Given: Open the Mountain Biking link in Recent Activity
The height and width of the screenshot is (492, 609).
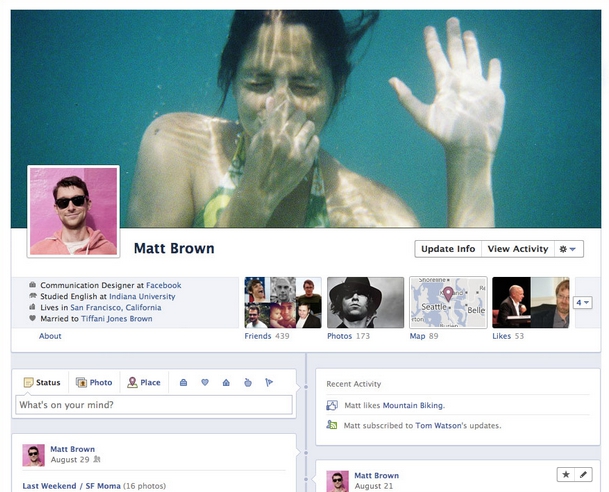Looking at the screenshot, I should click(413, 405).
